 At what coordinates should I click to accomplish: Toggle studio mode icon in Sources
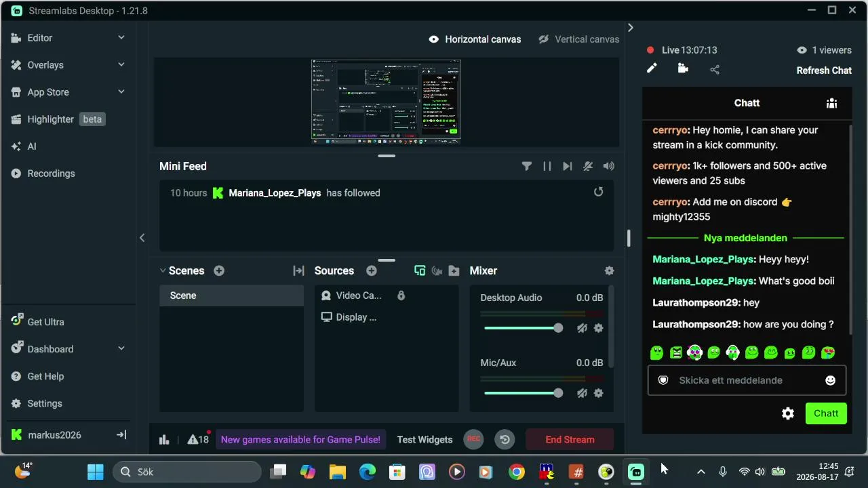(437, 270)
